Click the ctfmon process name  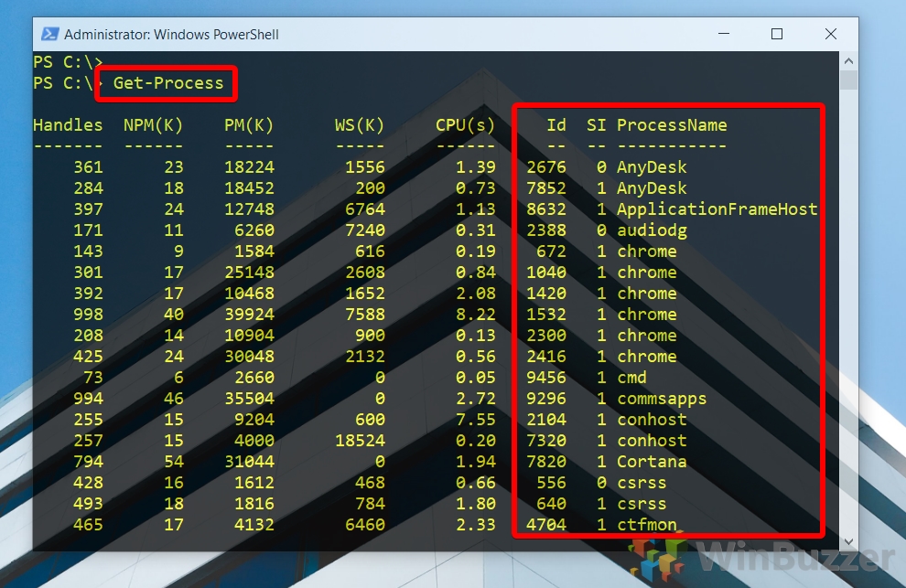(646, 525)
